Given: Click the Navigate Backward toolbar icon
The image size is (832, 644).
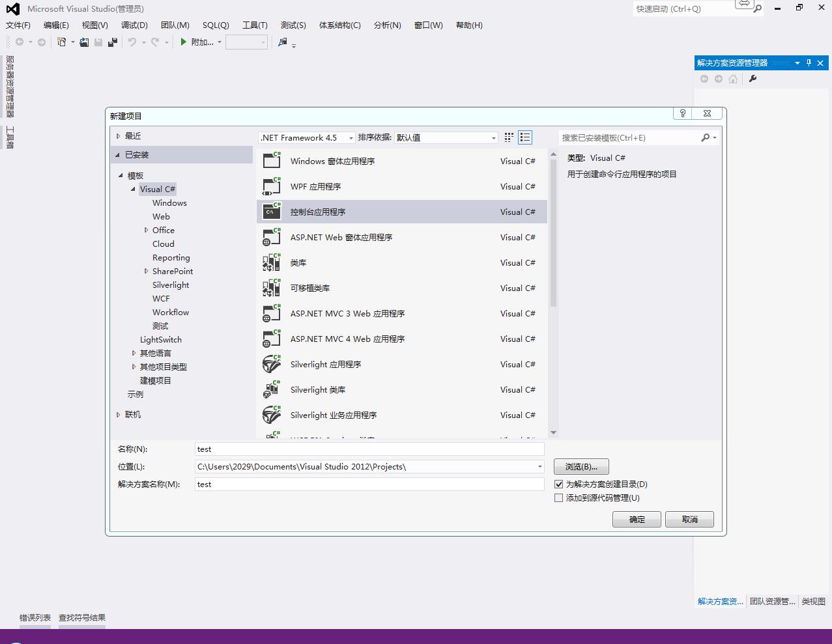Looking at the screenshot, I should coord(20,42).
